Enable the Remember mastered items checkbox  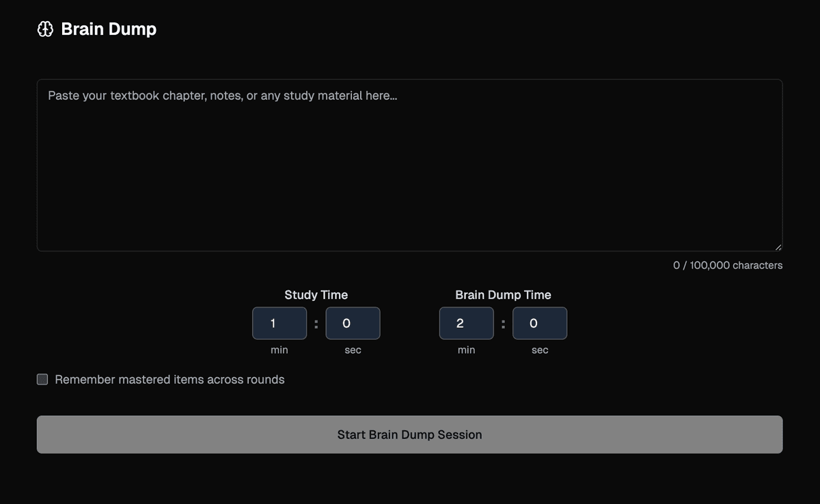[42, 380]
